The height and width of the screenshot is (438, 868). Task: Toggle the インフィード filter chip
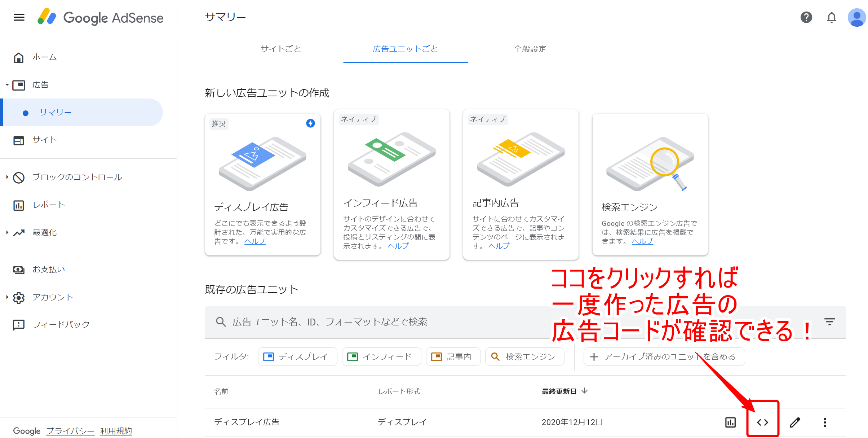coord(381,357)
